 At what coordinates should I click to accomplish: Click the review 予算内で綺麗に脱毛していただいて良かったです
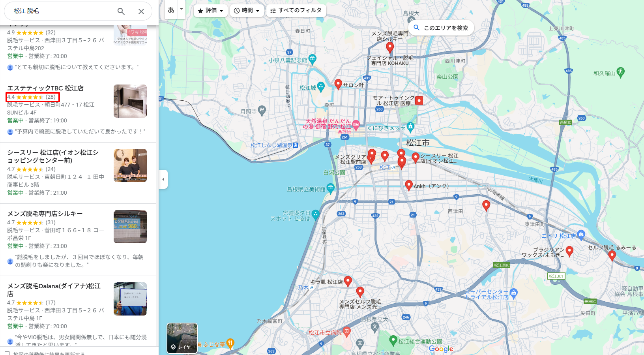pos(80,131)
